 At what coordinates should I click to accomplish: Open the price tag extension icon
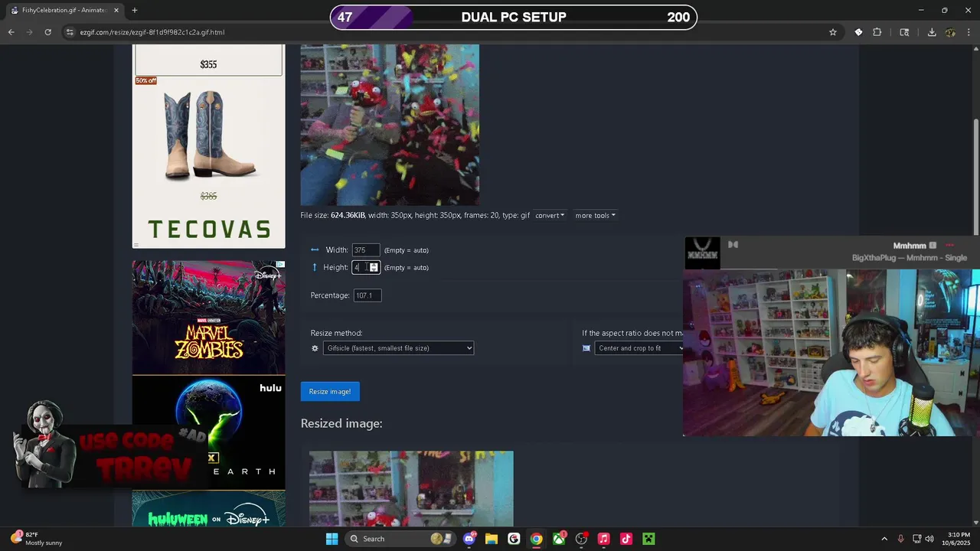(858, 32)
